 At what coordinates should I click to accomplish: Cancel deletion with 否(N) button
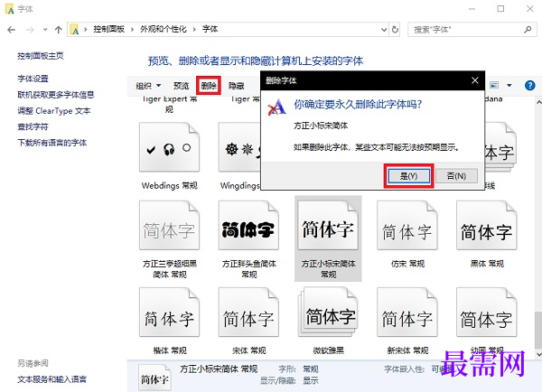(x=456, y=176)
